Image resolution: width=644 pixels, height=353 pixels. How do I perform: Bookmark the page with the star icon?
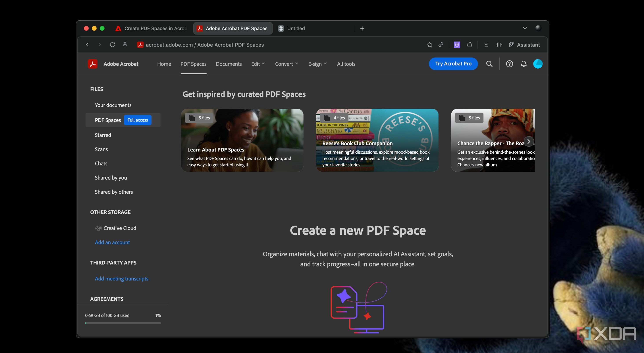(x=430, y=45)
